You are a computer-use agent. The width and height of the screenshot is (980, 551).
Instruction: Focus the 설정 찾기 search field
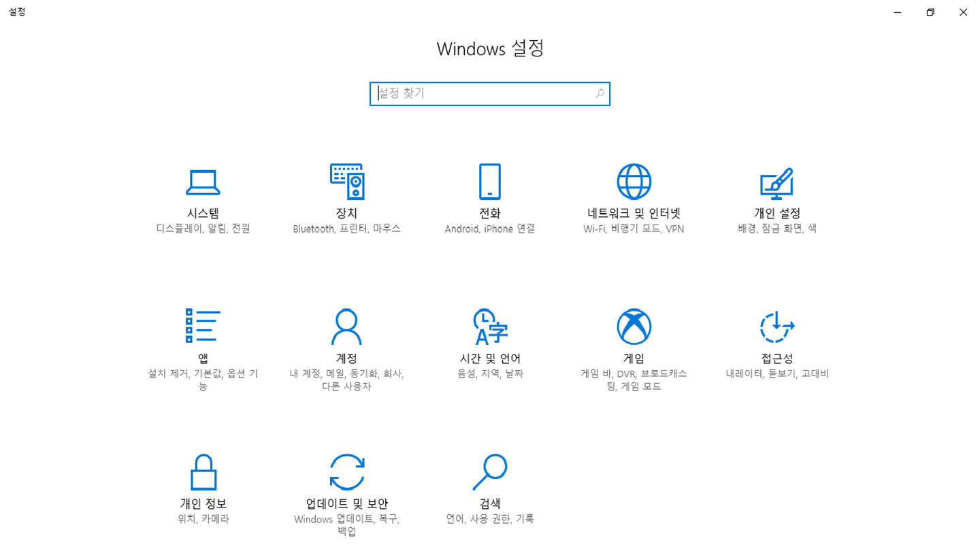coord(490,94)
